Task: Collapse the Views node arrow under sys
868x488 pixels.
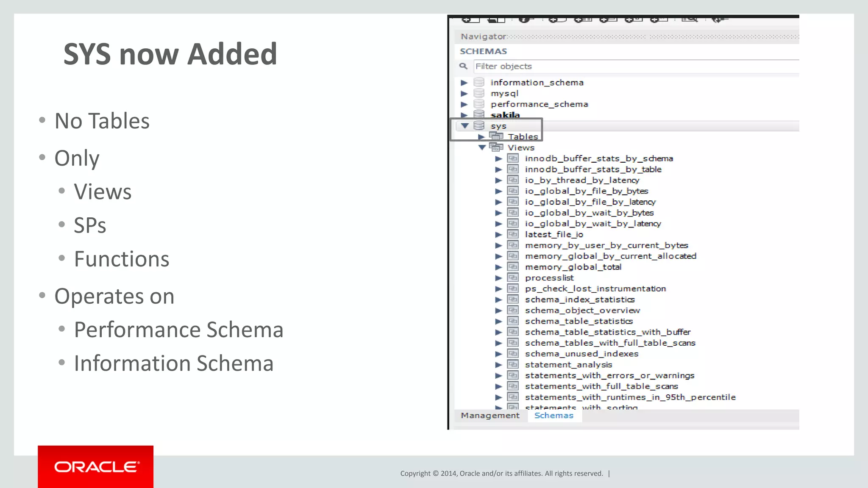Action: [482, 147]
